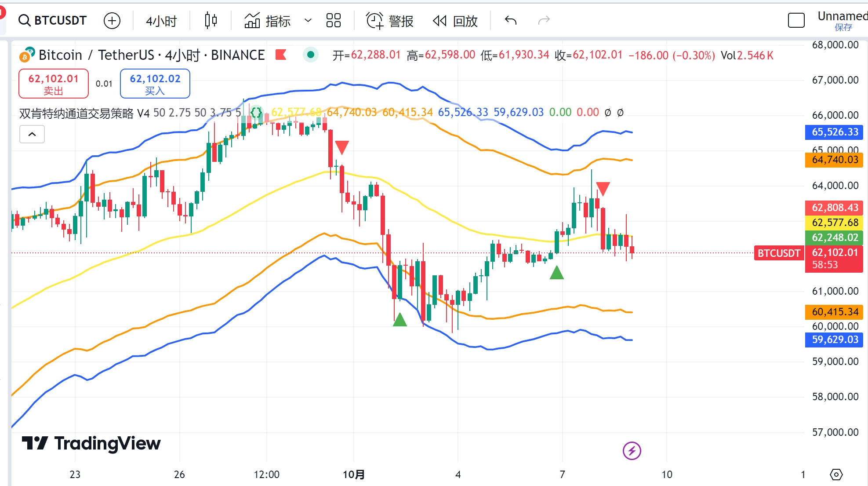Expand the dropdown arrow next to 指标
This screenshot has width=868, height=486.
click(308, 21)
